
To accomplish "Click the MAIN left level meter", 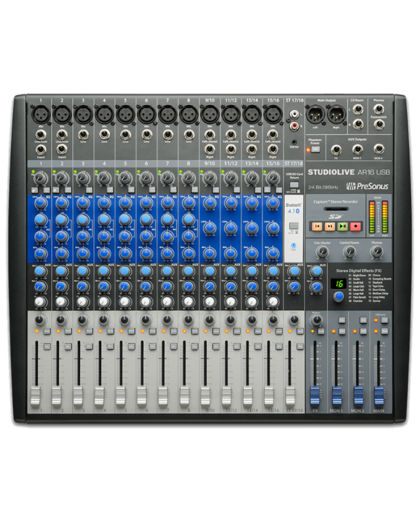I will [372, 217].
